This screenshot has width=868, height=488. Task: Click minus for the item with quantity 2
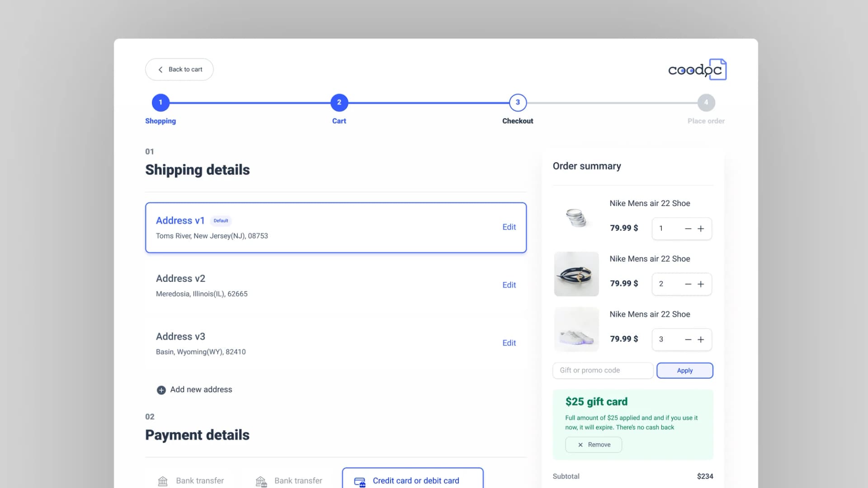[688, 284]
